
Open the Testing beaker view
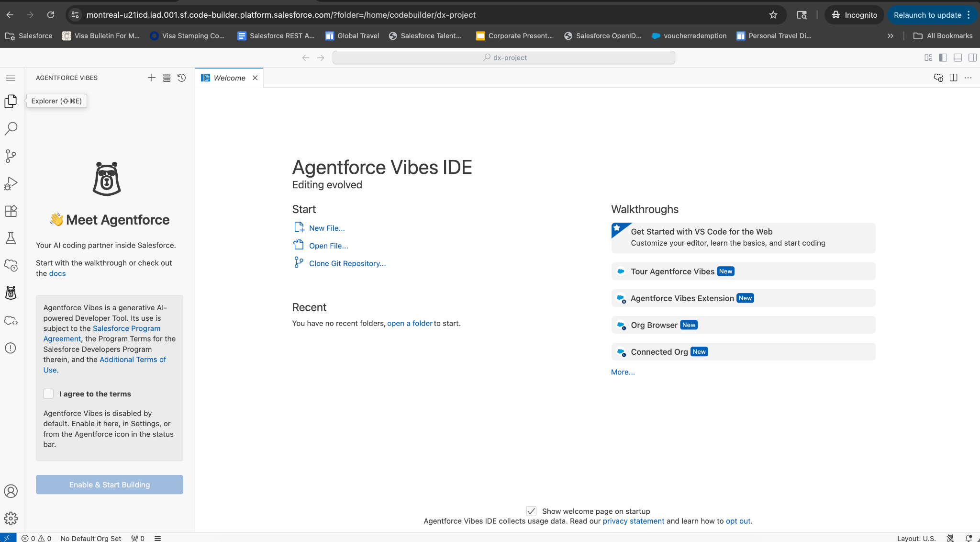point(11,238)
